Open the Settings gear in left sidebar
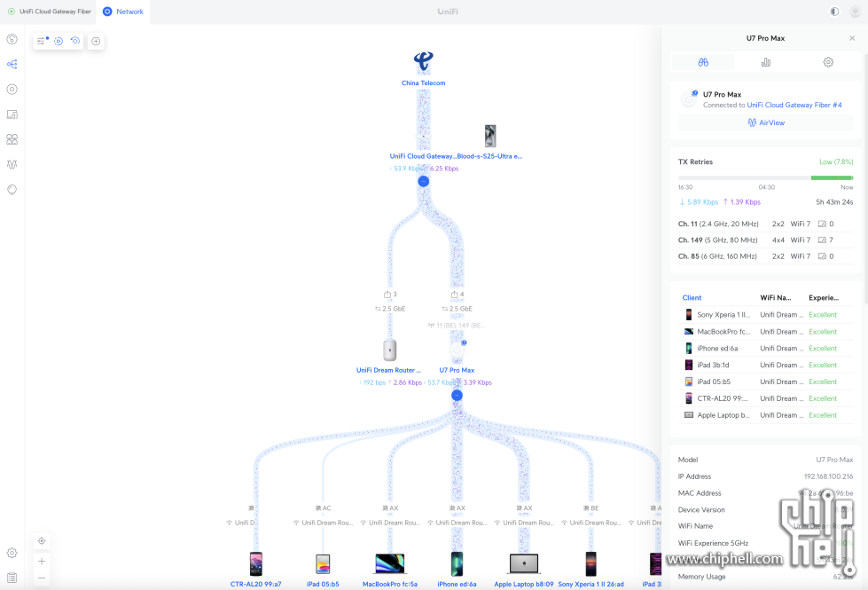This screenshot has height=590, width=868. point(12,553)
